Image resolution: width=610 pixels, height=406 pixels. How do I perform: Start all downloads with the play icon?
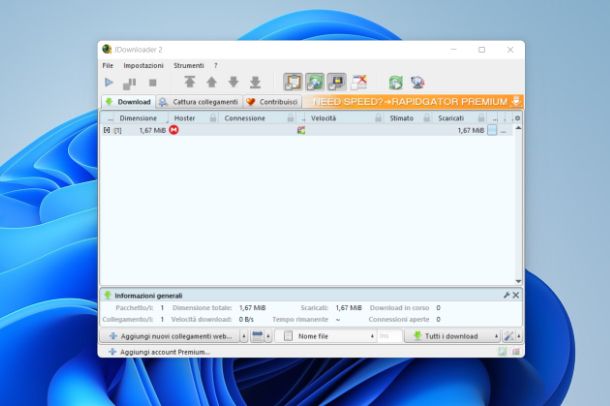109,82
